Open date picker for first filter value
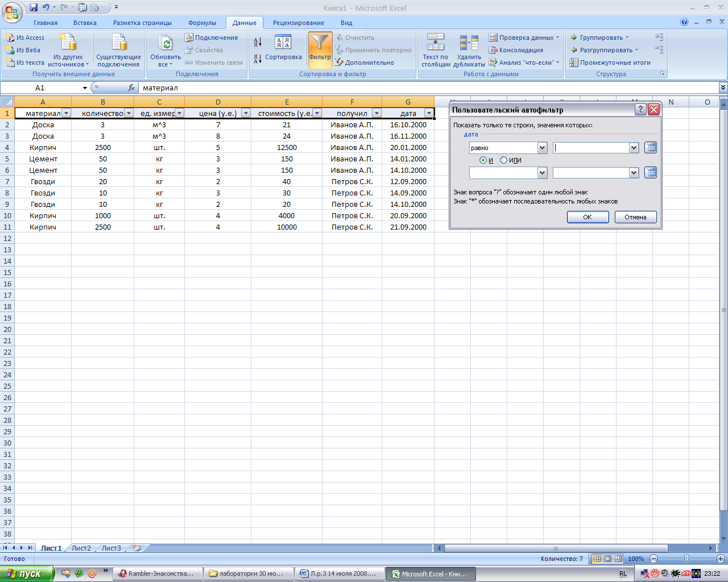Viewport: 728px width, 582px height. point(651,147)
